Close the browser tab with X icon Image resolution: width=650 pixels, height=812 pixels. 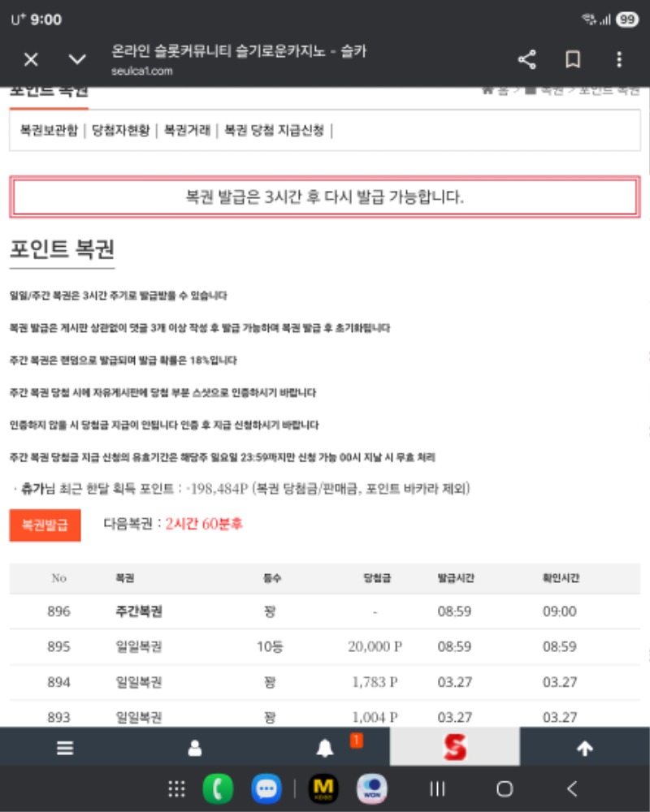click(x=31, y=59)
